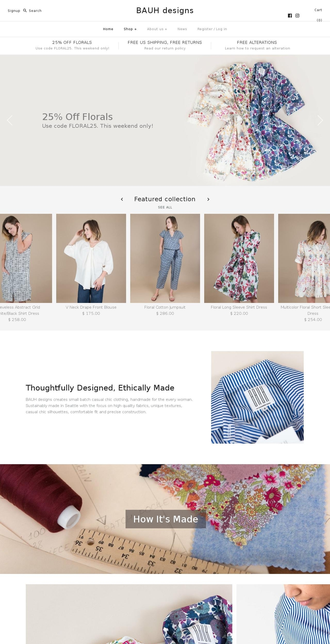Image resolution: width=330 pixels, height=644 pixels.
Task: Open Read our return policy link
Action: click(165, 48)
